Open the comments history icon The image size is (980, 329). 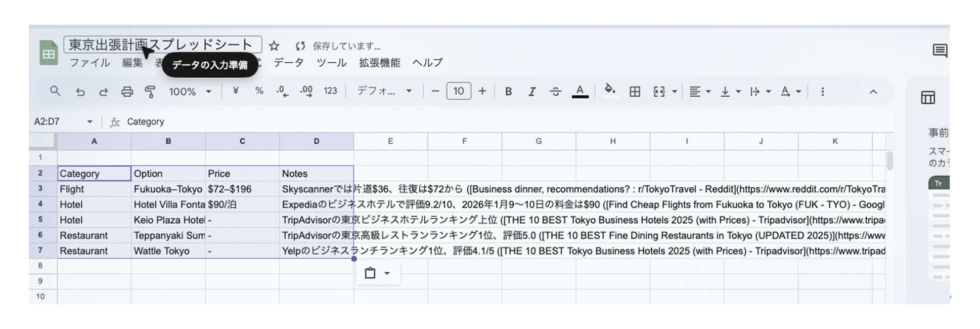coord(940,51)
